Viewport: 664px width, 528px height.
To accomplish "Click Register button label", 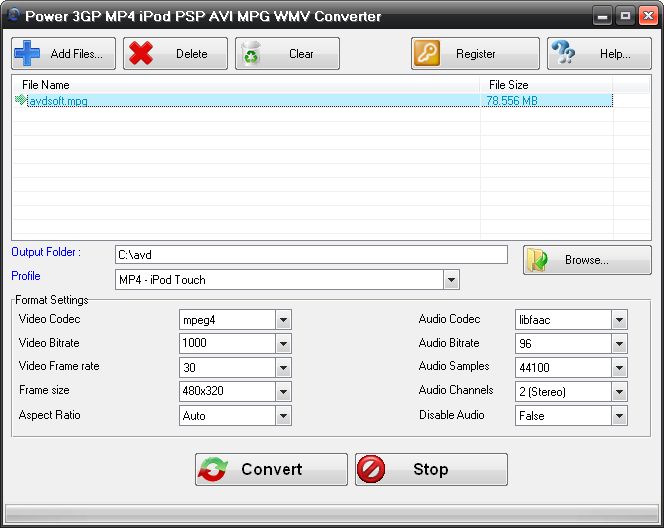I will pos(476,54).
